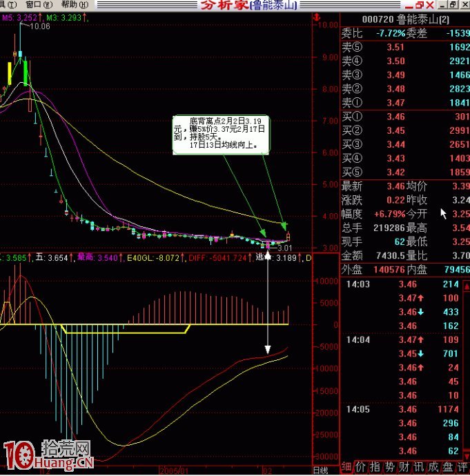Select the 买③ price 3.44
The width and height of the screenshot is (470, 476).
[x=395, y=144]
